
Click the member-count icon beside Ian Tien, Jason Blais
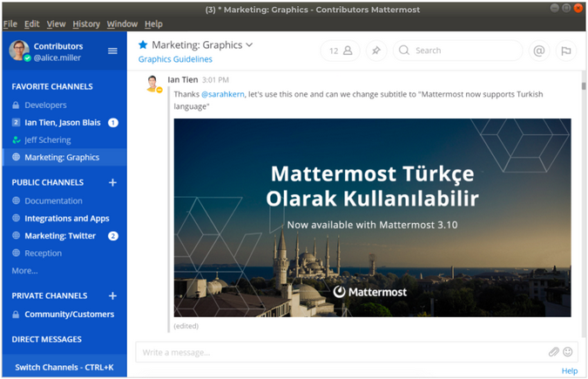coord(16,122)
